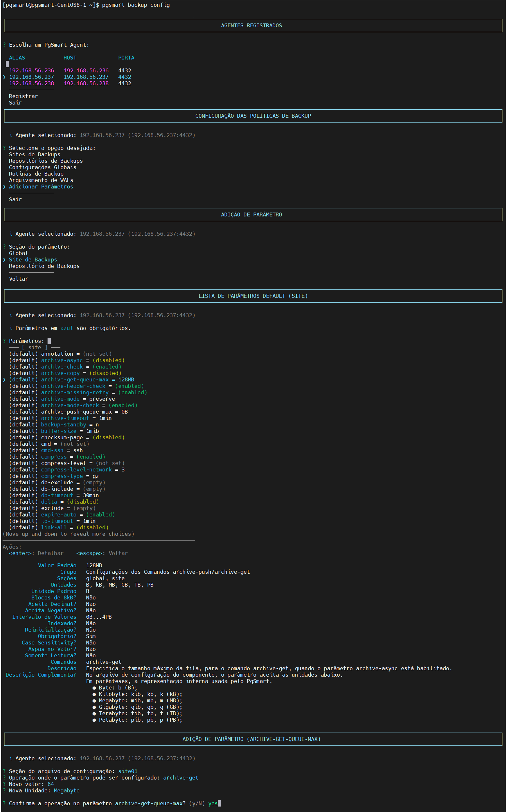The height and width of the screenshot is (812, 506).
Task: Choose Repositório de Backups section
Action: (x=44, y=266)
